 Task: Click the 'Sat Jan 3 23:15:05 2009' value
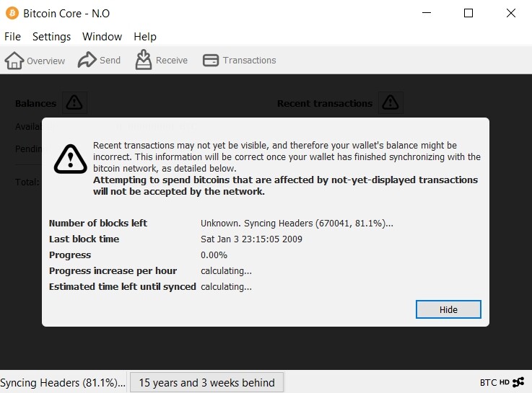(x=251, y=239)
